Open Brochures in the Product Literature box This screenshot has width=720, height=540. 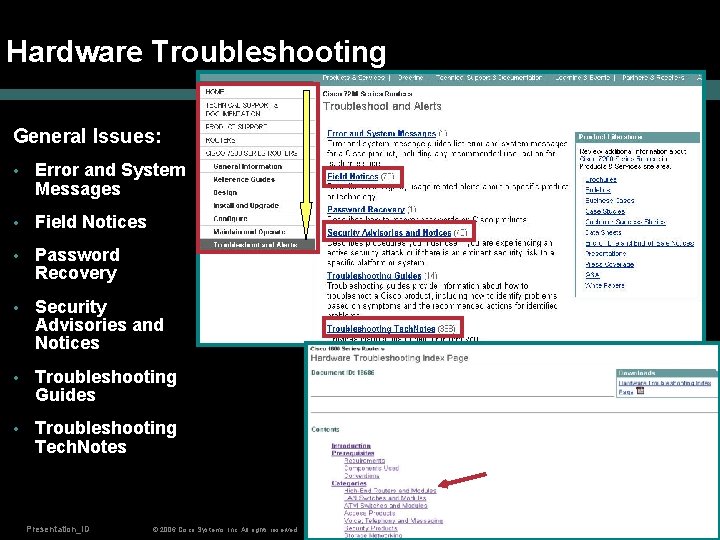601,180
